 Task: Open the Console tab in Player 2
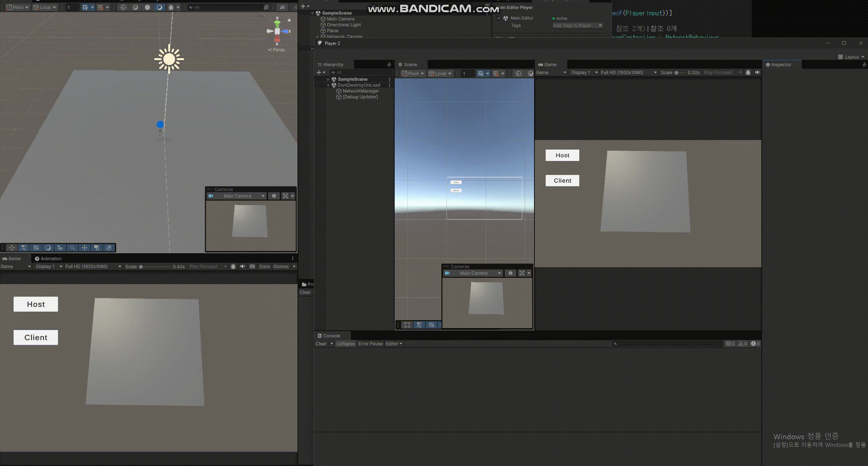pos(331,336)
